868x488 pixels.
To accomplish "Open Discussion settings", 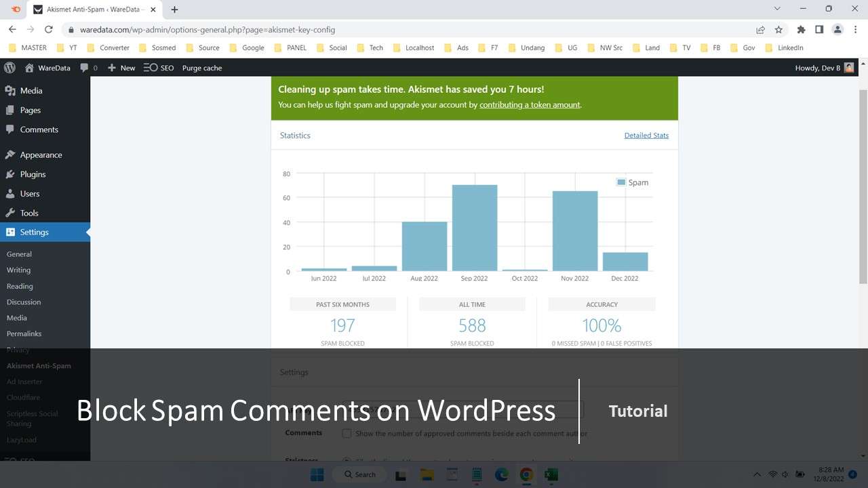I will pos(24,302).
